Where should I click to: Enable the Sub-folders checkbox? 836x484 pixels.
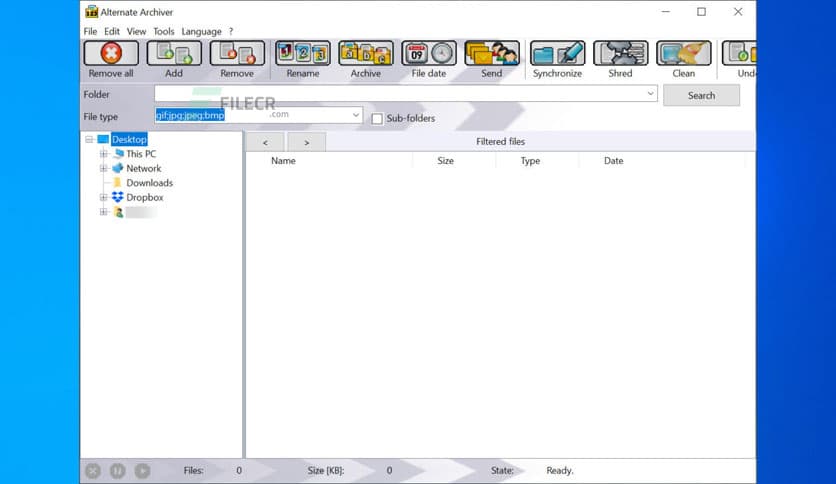(x=377, y=118)
